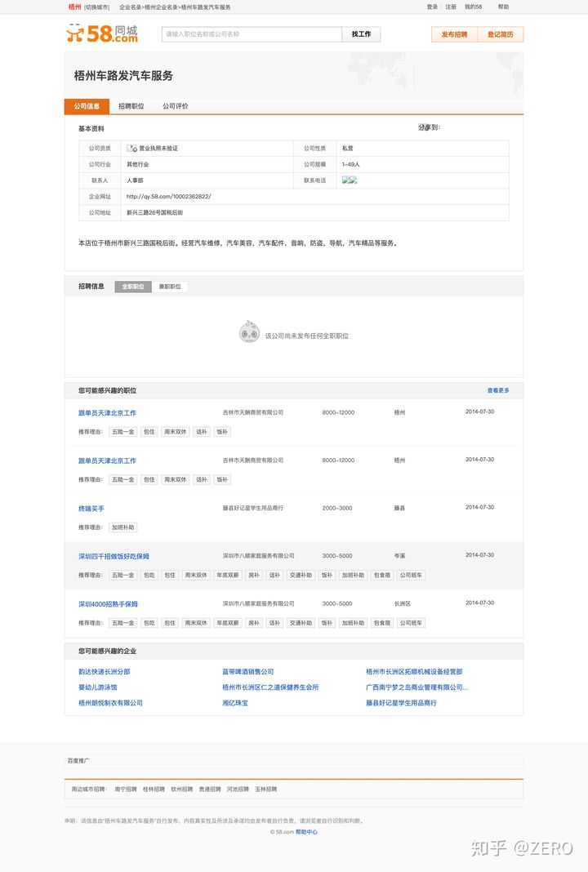Focus the job or company search field
This screenshot has height=872, width=588.
pyautogui.click(x=252, y=34)
